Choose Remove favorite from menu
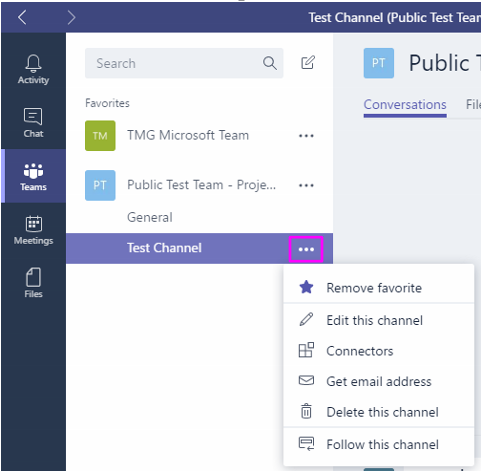This screenshot has height=471, width=481. point(379,288)
